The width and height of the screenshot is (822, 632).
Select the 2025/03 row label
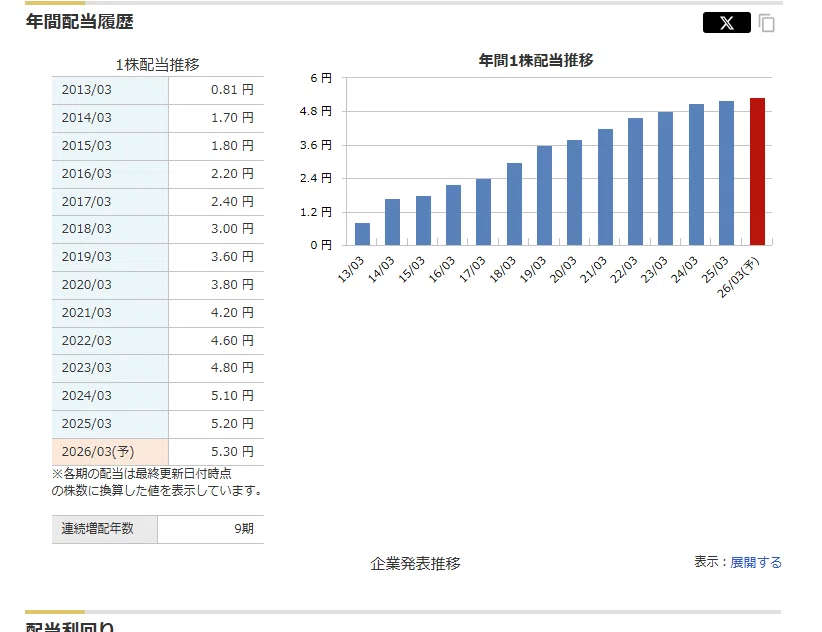click(86, 423)
